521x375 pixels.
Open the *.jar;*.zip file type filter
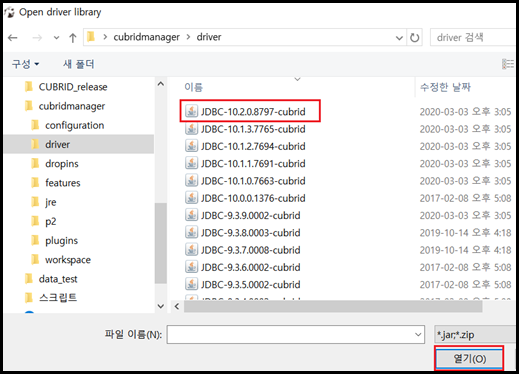click(475, 334)
